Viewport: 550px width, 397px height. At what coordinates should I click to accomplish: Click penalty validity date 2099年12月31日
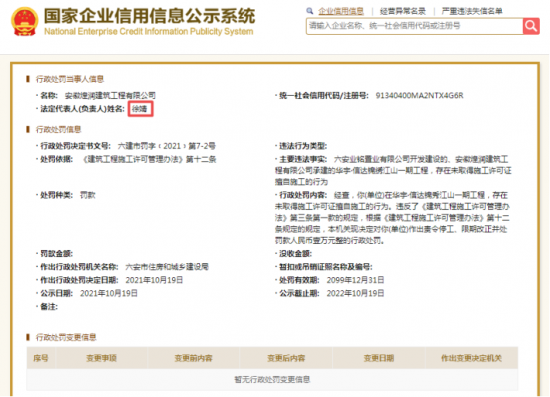pyautogui.click(x=355, y=280)
